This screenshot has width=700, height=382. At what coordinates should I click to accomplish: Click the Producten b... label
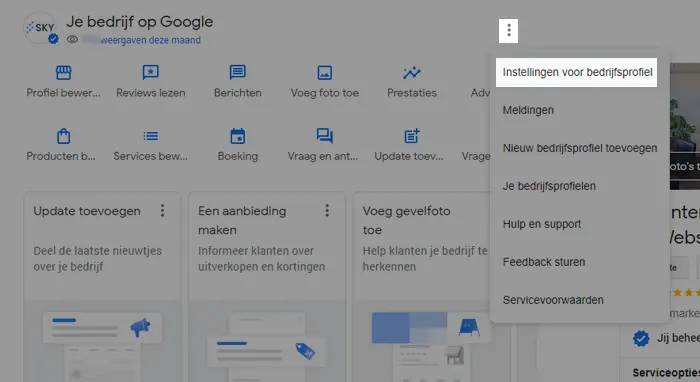click(61, 156)
